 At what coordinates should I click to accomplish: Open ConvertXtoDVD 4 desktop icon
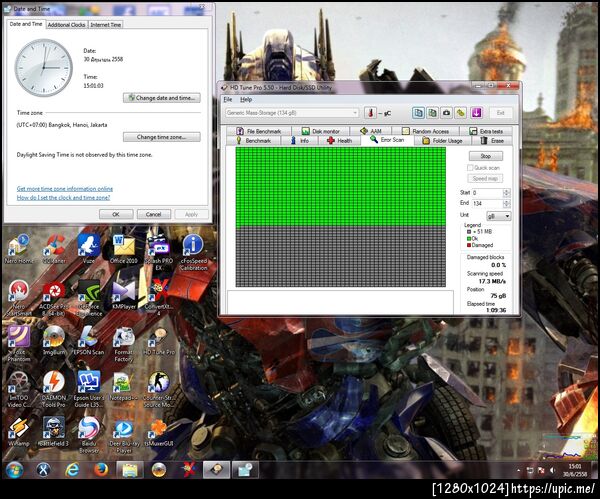(158, 298)
